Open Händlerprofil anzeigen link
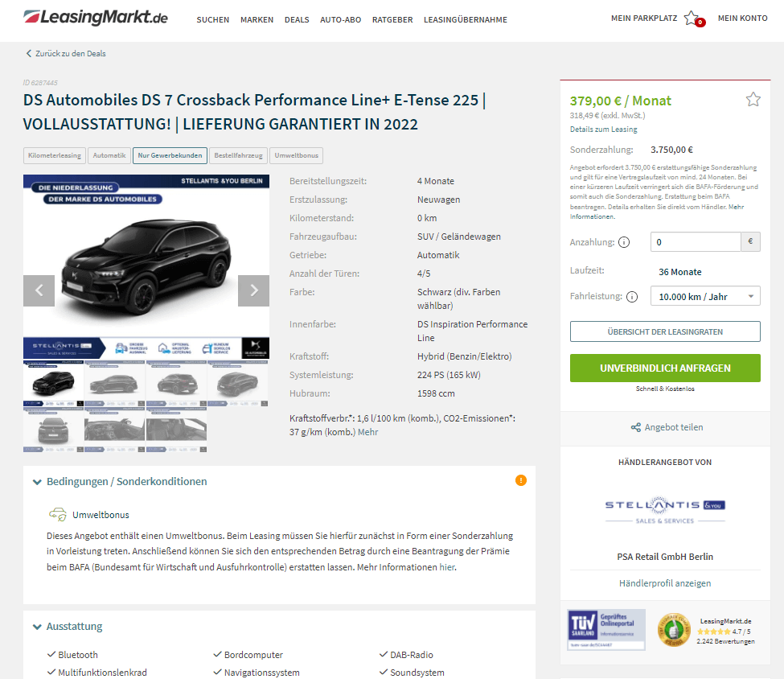 665,583
